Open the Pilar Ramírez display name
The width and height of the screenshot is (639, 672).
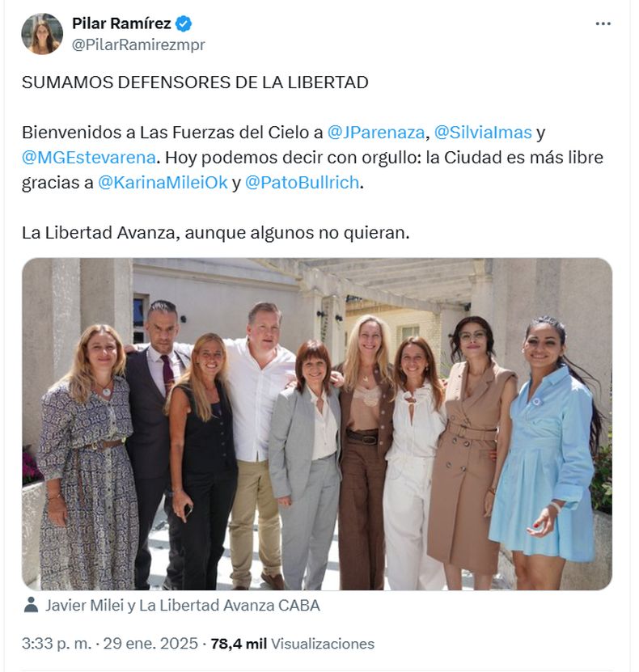[121, 23]
